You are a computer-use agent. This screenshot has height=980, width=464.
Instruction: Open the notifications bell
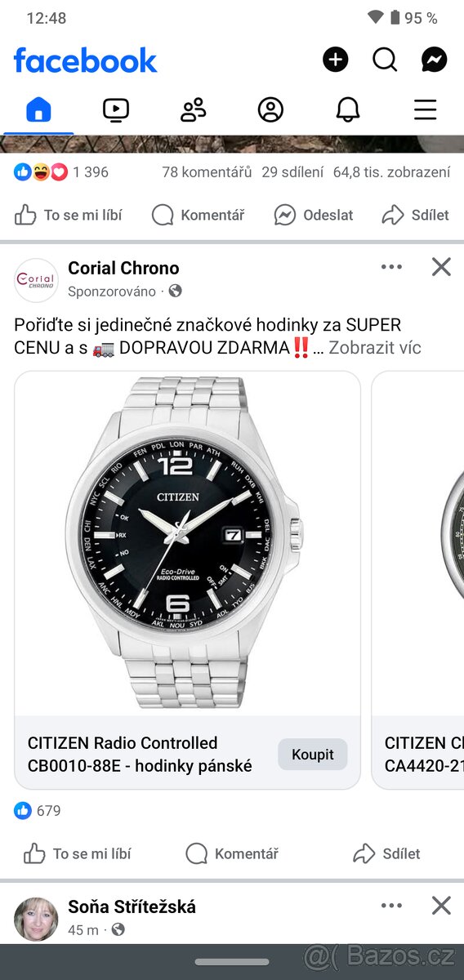click(x=348, y=109)
